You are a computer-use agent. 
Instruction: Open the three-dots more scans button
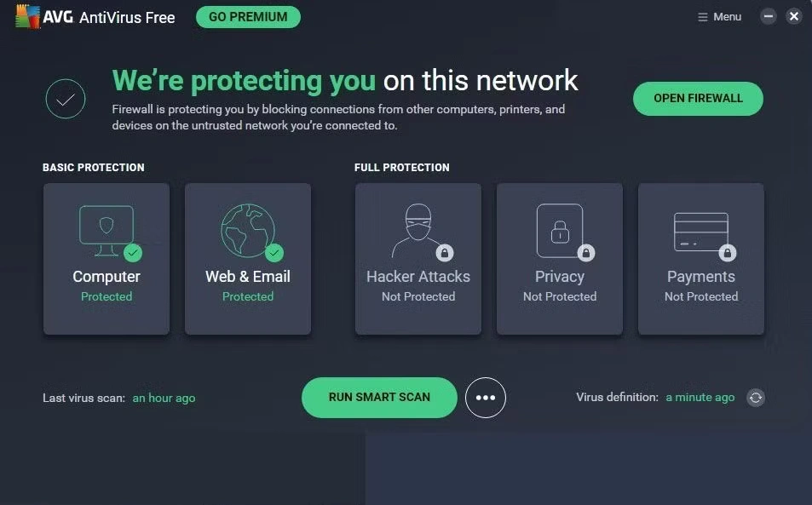(486, 398)
